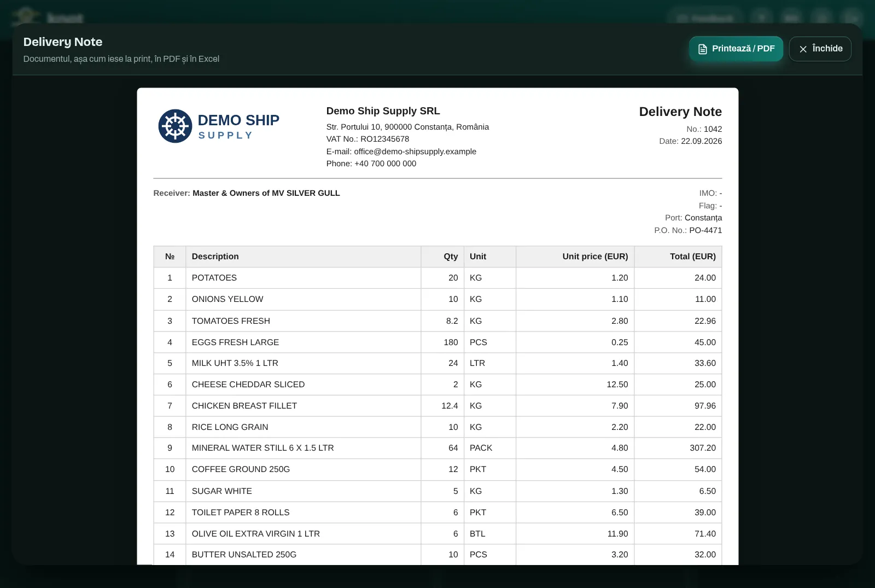Click the BTL unit cell

[489, 534]
